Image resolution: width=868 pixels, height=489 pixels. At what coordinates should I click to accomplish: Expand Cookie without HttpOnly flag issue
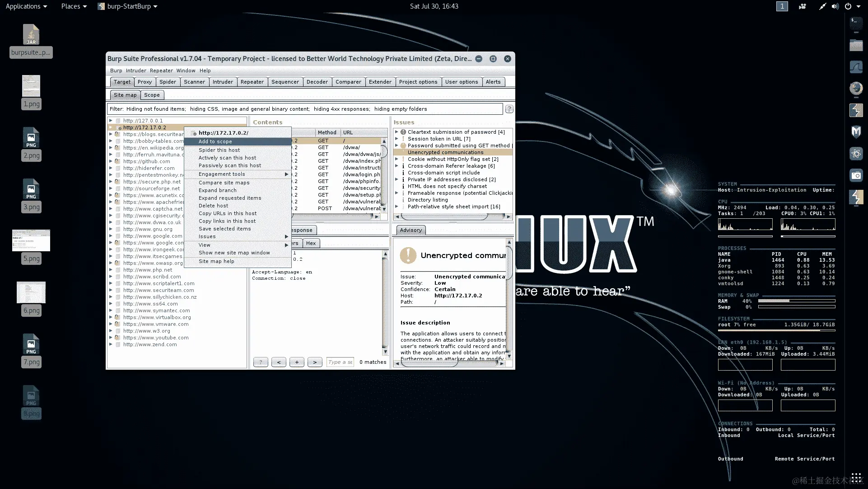point(397,159)
